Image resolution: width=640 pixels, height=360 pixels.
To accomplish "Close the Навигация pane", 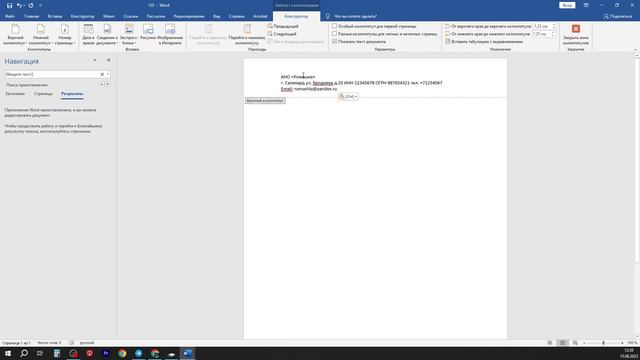I will click(109, 60).
